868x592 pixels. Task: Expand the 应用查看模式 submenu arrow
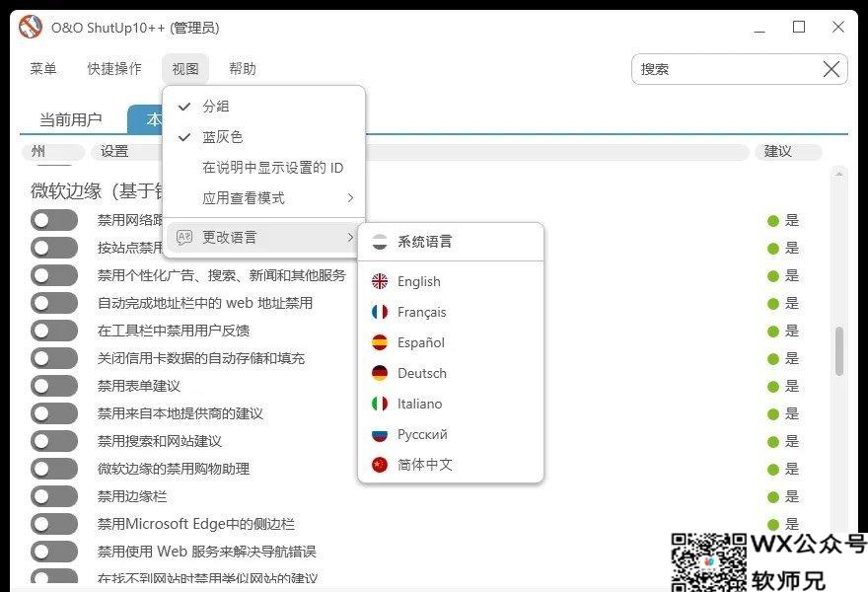point(350,197)
